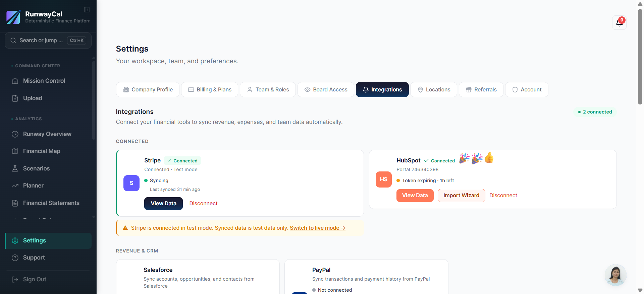Click the Search or jump field

[x=48, y=41]
